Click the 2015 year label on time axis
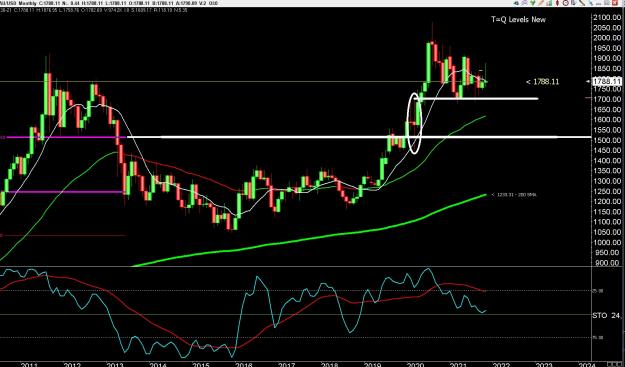The image size is (625, 367). tap(200, 364)
